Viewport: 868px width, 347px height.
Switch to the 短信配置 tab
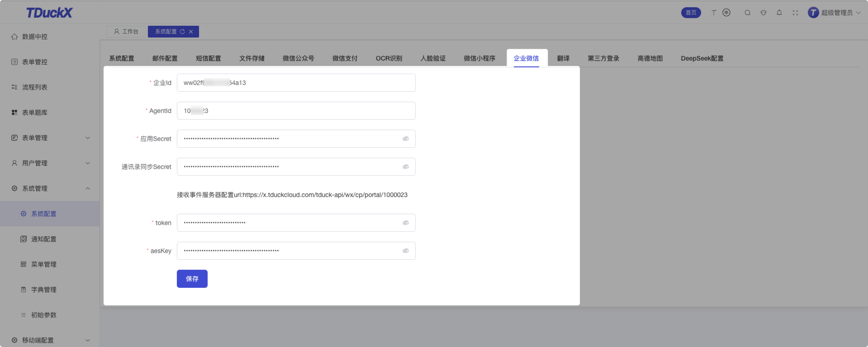pos(209,58)
